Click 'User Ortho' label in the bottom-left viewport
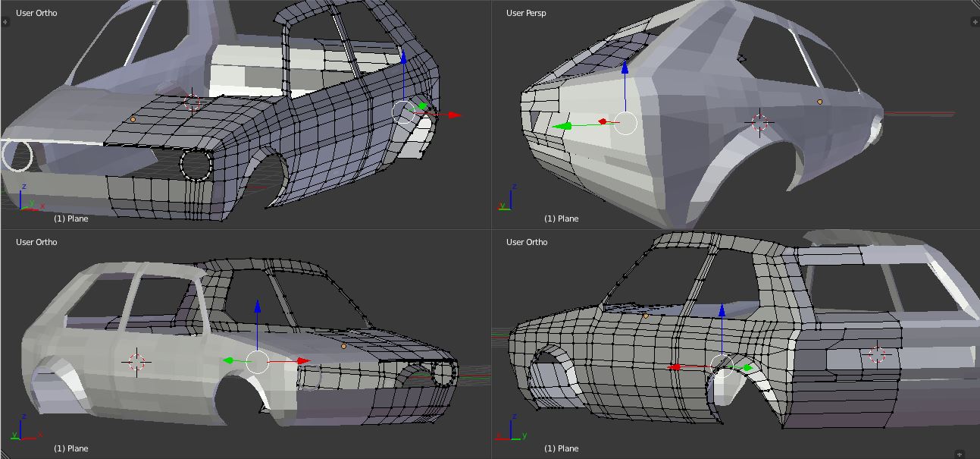 pyautogui.click(x=36, y=242)
